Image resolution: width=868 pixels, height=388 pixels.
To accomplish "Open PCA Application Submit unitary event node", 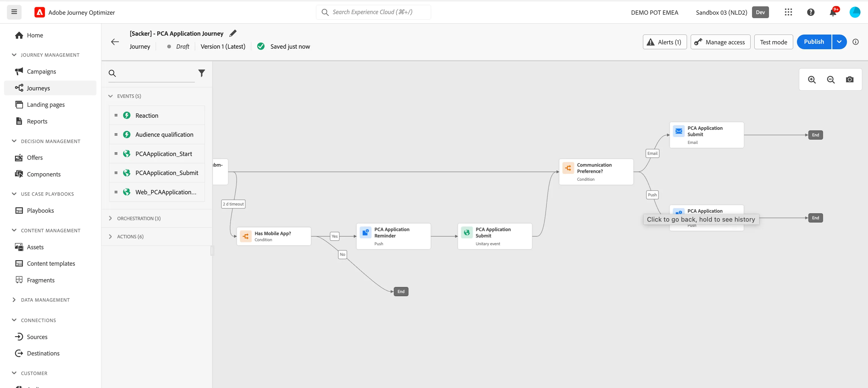I will click(x=495, y=236).
